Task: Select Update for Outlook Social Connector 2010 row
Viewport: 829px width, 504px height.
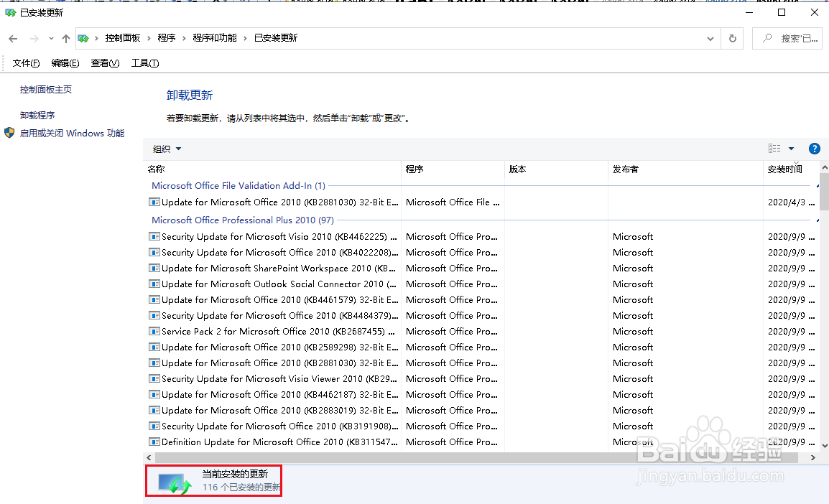Action: (481, 284)
